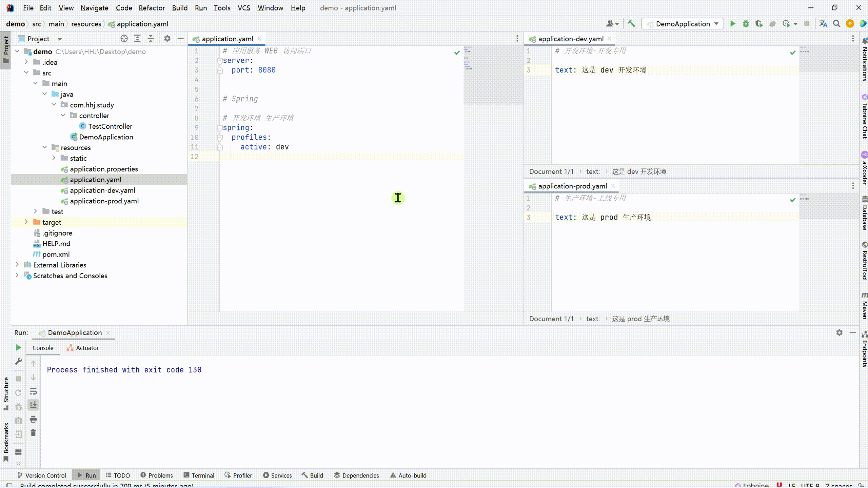Expand the target folder in project tree

(x=26, y=222)
